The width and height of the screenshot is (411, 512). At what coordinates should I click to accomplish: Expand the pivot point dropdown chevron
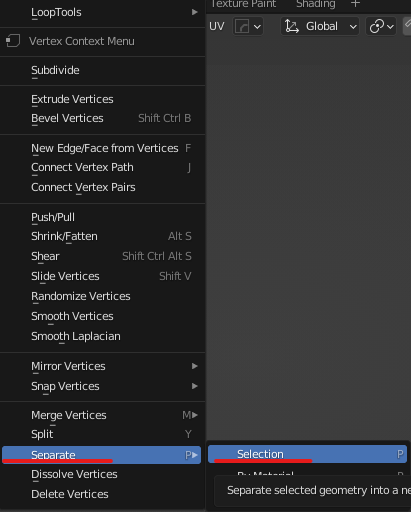pos(390,26)
